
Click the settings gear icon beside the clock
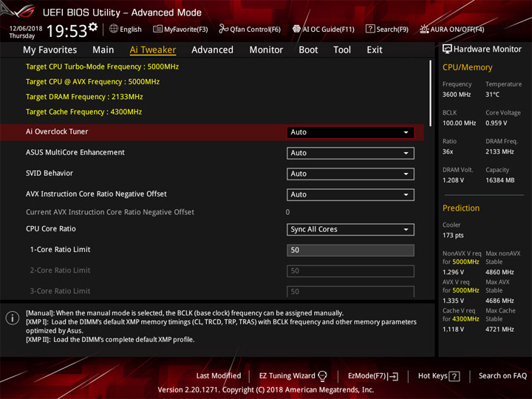click(x=93, y=27)
